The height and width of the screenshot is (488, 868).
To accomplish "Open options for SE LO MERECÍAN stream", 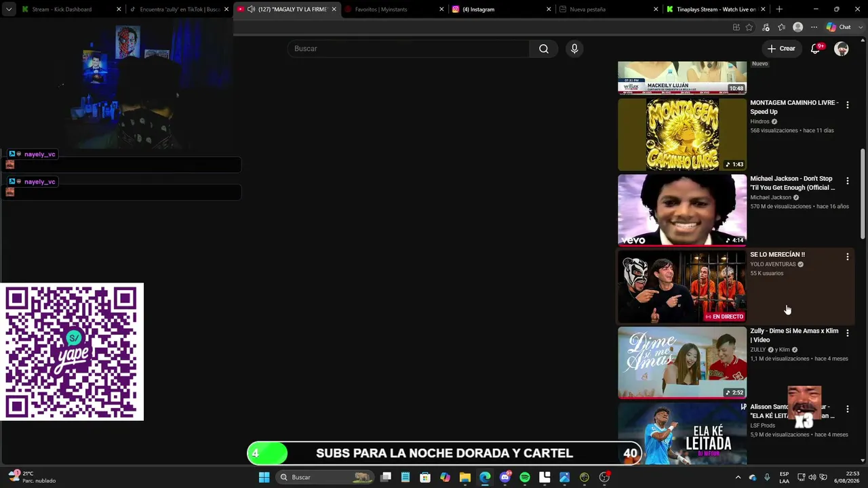I will tap(847, 257).
